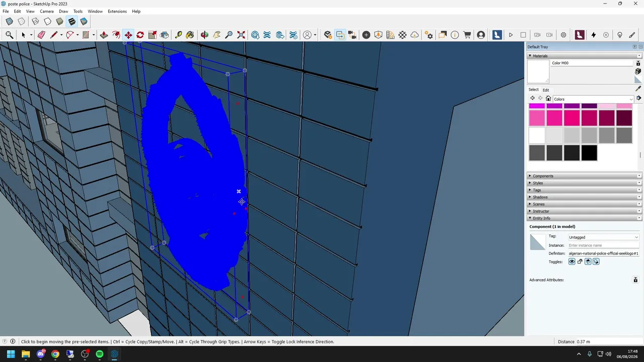Click the materials home button
Screen dimensions: 644x362
[x=548, y=99]
